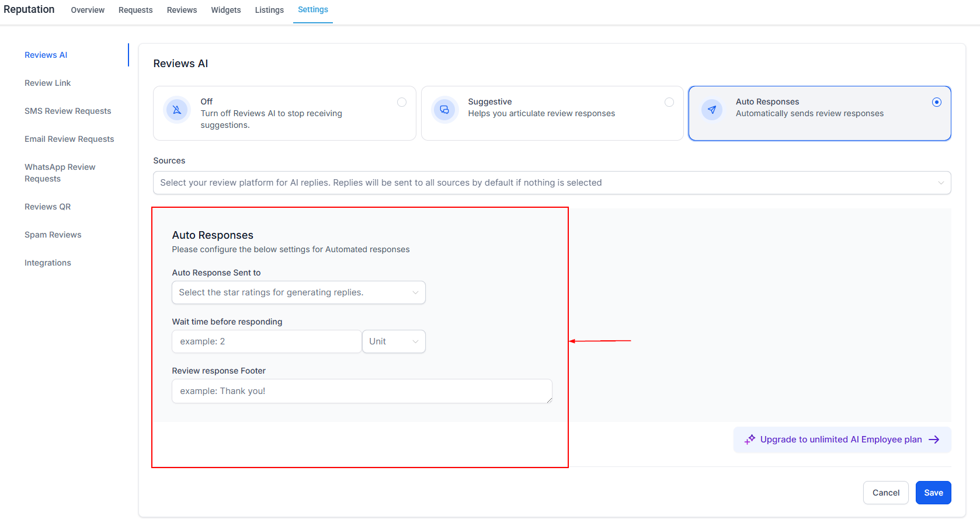Click the 'Reviews AI' panel heading

(x=180, y=64)
